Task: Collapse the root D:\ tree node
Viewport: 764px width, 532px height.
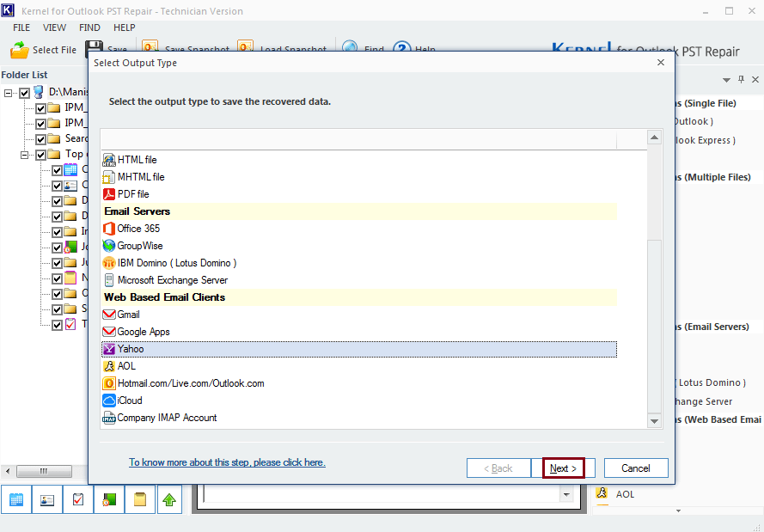Action: pyautogui.click(x=9, y=93)
